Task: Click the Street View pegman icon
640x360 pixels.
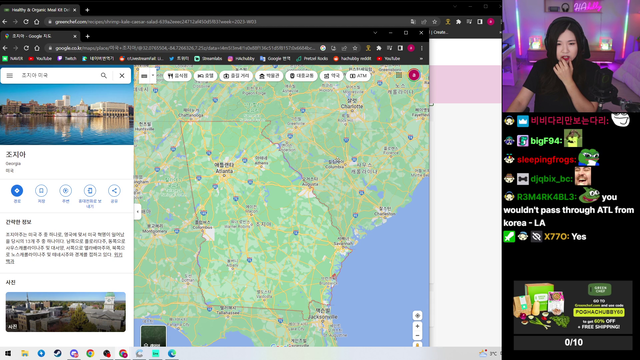Action: pyautogui.click(x=417, y=345)
